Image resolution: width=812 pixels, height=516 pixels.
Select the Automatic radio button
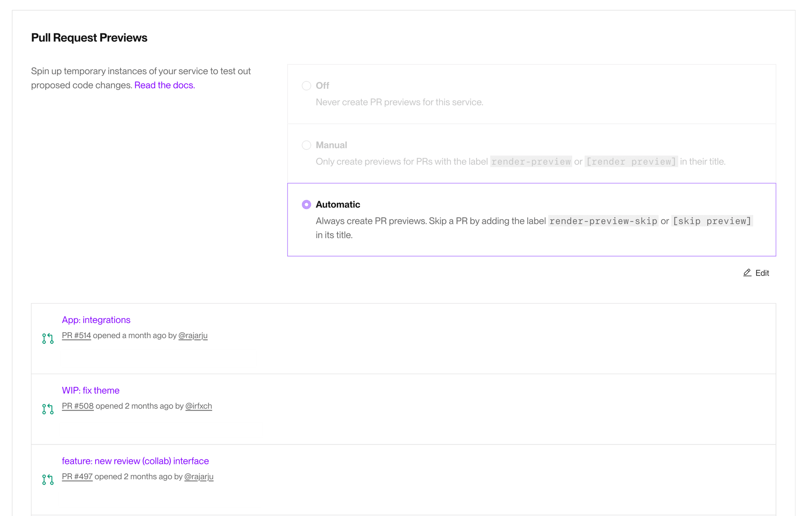[306, 204]
